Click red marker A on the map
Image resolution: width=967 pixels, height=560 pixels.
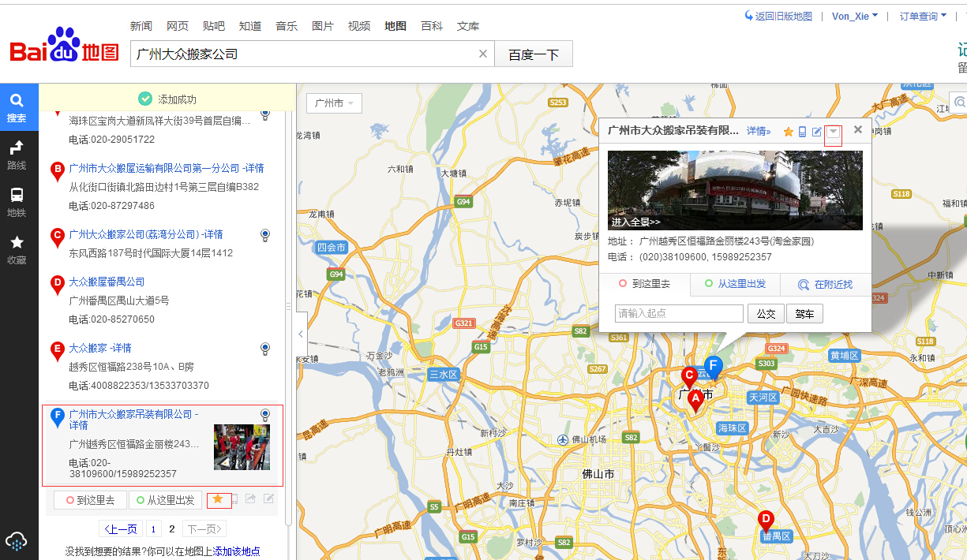point(695,401)
